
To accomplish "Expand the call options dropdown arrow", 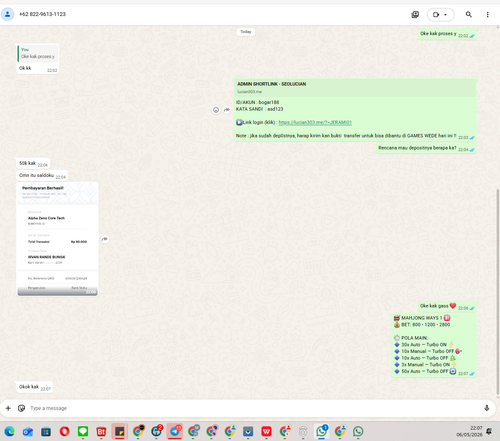I will [x=446, y=15].
